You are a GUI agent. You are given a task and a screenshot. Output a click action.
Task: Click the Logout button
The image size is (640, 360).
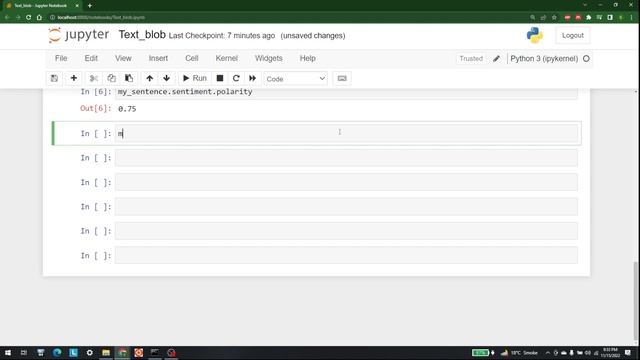[x=573, y=36]
